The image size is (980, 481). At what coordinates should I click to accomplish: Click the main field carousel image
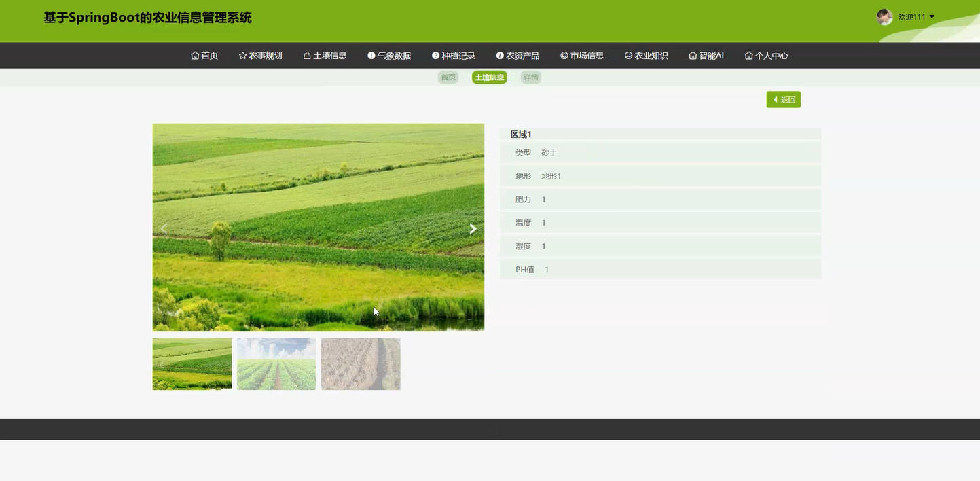(319, 227)
